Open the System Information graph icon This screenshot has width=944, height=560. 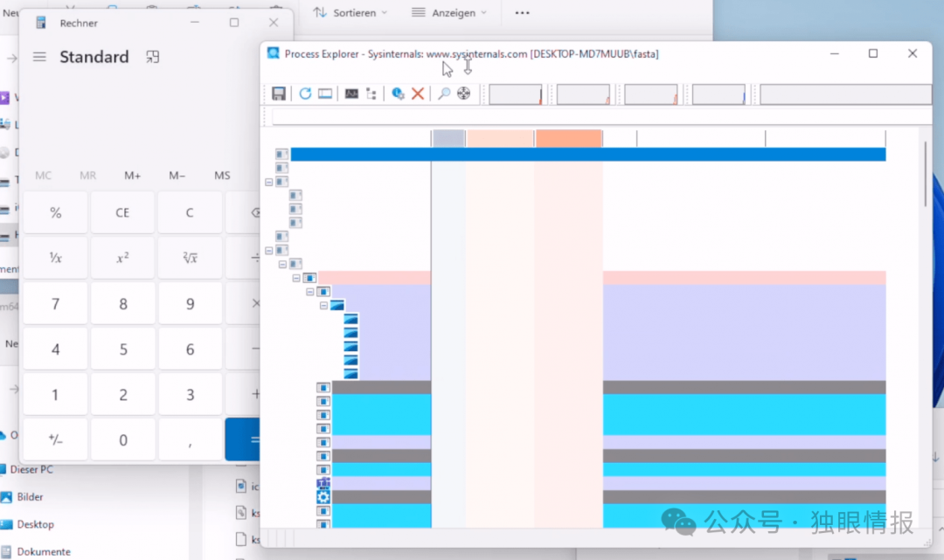(351, 93)
